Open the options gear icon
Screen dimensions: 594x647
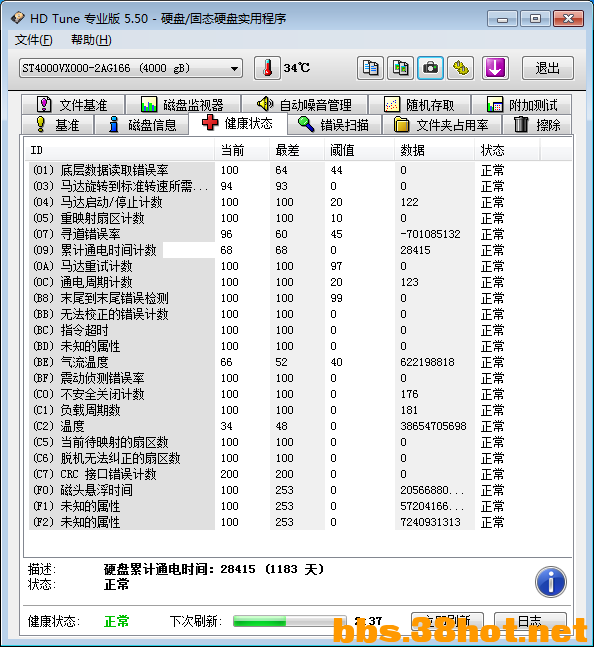point(460,68)
